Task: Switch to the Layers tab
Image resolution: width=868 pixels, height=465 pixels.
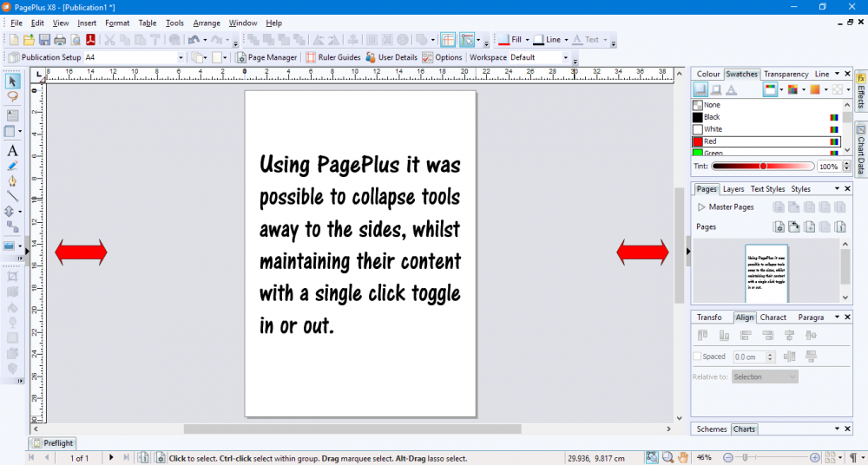Action: pos(733,189)
